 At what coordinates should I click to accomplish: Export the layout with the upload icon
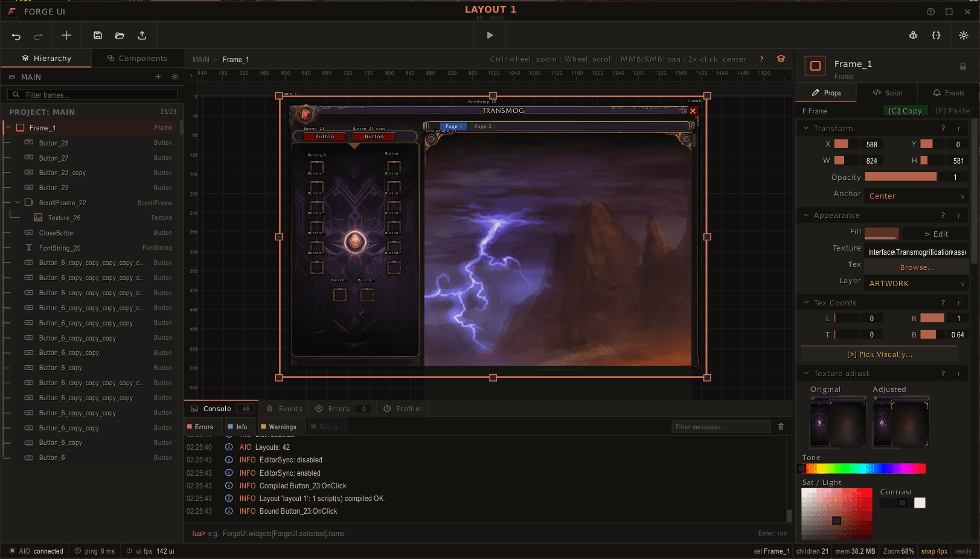142,36
